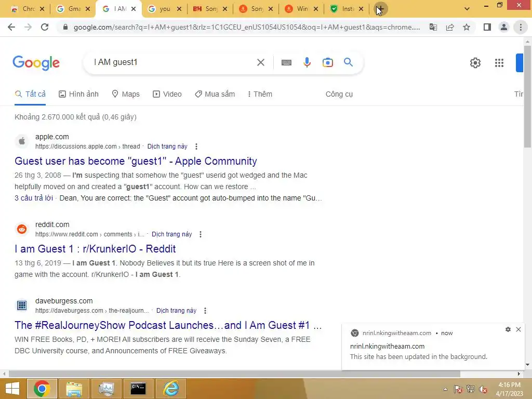Launch Internet Explorer from taskbar
Screen dimensions: 532x399
(171, 389)
